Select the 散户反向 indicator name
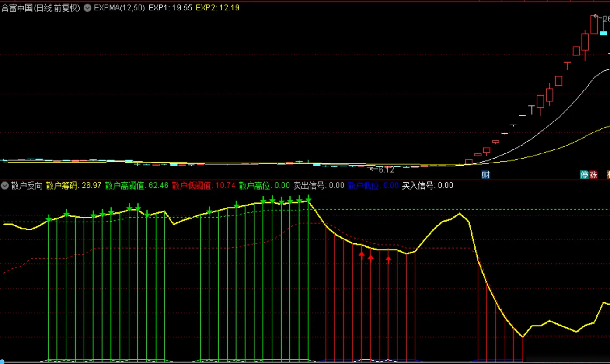The height and width of the screenshot is (364, 610). (x=27, y=185)
